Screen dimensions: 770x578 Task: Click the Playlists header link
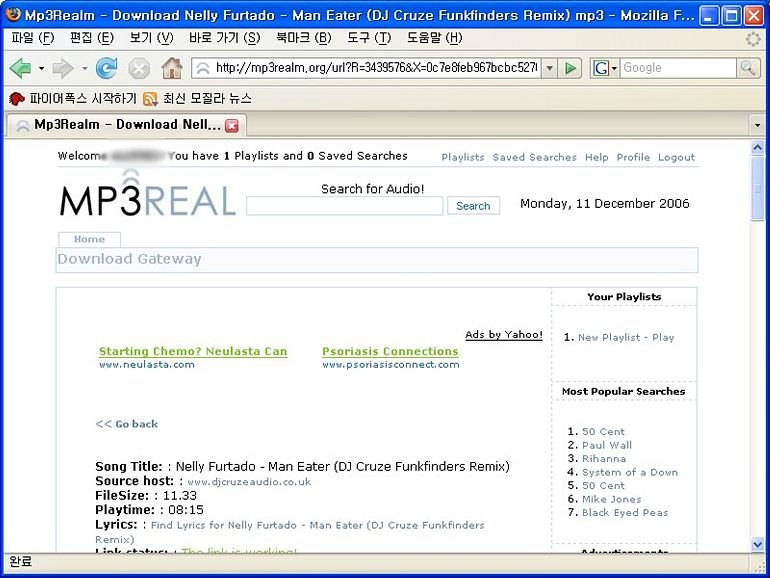463,157
